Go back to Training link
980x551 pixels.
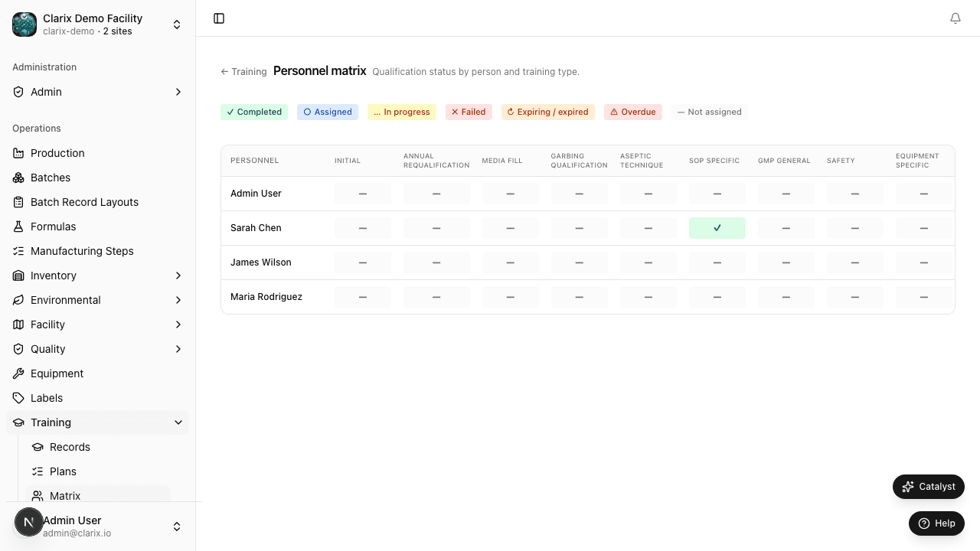[x=243, y=72]
